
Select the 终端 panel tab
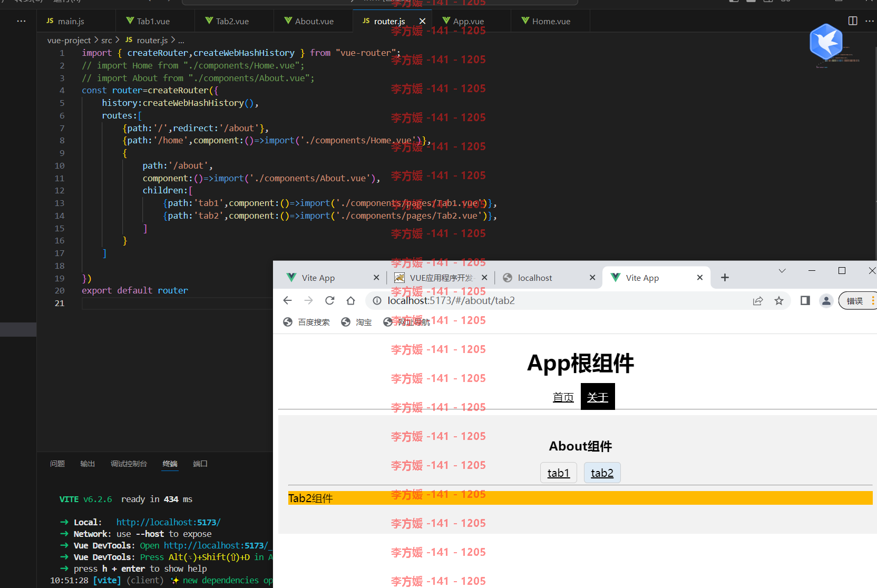point(170,464)
